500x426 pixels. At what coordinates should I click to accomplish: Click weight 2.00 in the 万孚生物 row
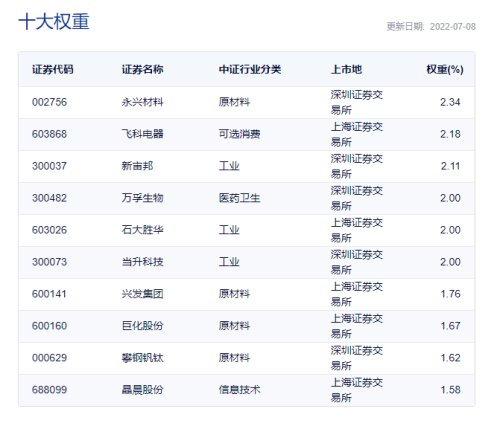pos(450,198)
